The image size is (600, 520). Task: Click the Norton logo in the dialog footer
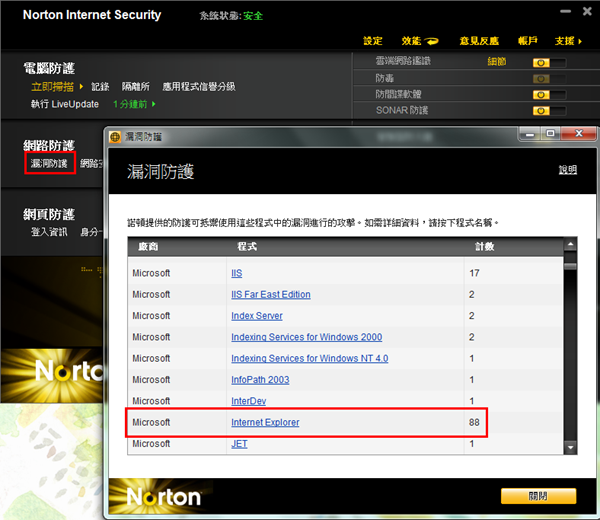(x=163, y=497)
